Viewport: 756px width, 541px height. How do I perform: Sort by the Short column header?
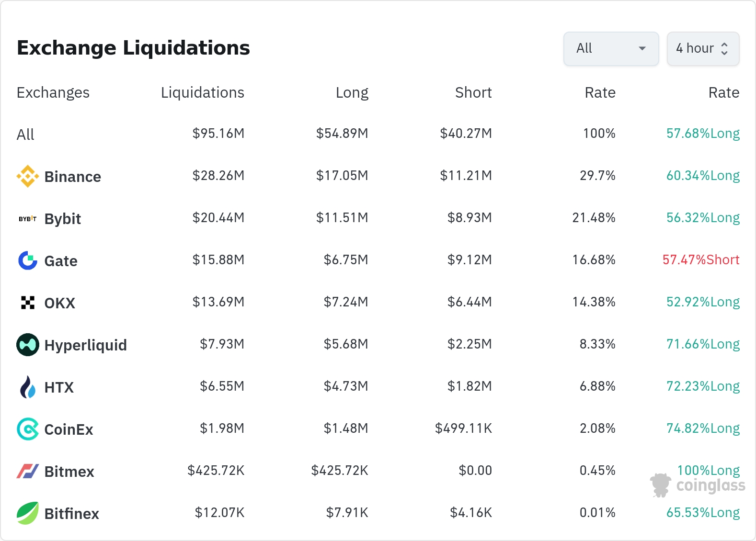point(473,92)
